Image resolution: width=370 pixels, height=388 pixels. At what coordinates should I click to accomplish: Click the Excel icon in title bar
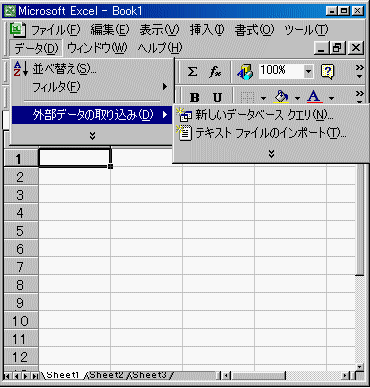10,11
